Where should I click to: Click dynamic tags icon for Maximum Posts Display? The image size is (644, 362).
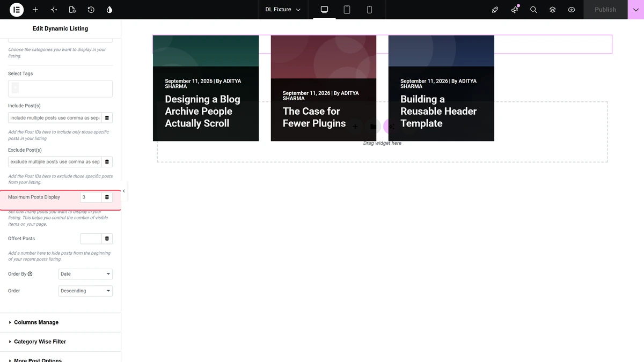107,197
